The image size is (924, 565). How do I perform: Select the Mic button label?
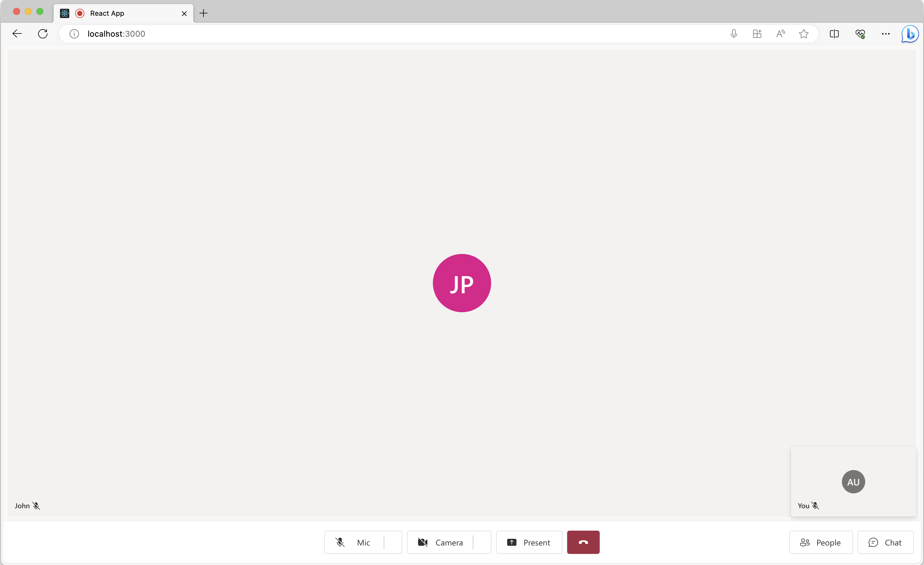point(363,543)
